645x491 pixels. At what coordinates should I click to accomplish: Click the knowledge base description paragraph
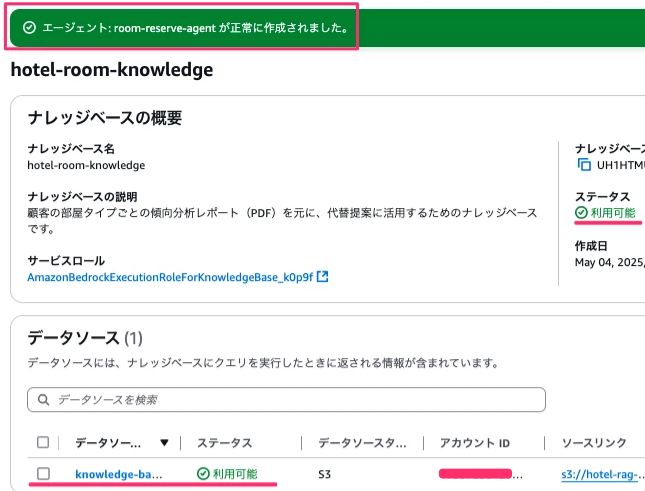[282, 220]
